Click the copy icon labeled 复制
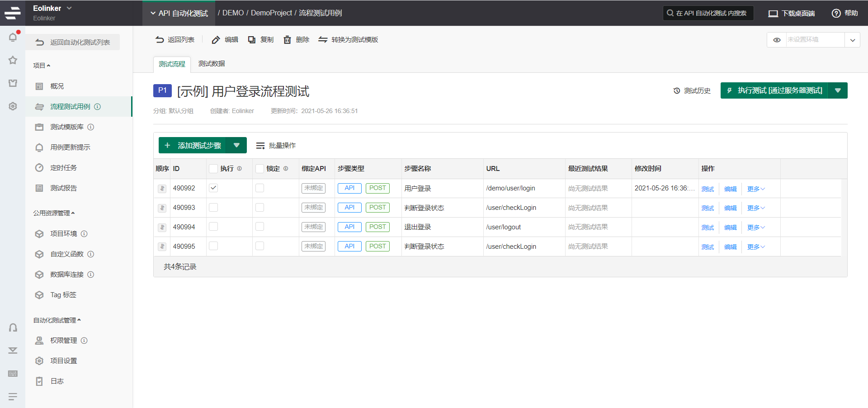This screenshot has width=868, height=408. [252, 40]
